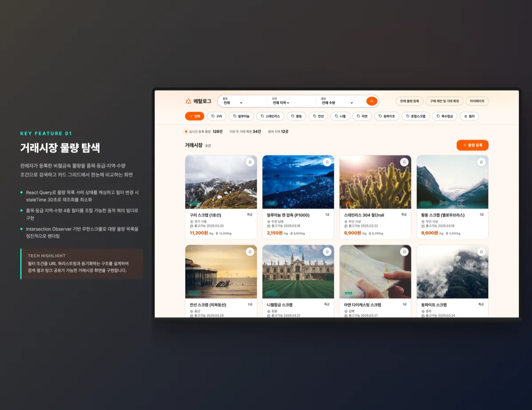Open the 필터 options button
The image size is (532, 410).
coord(469,116)
